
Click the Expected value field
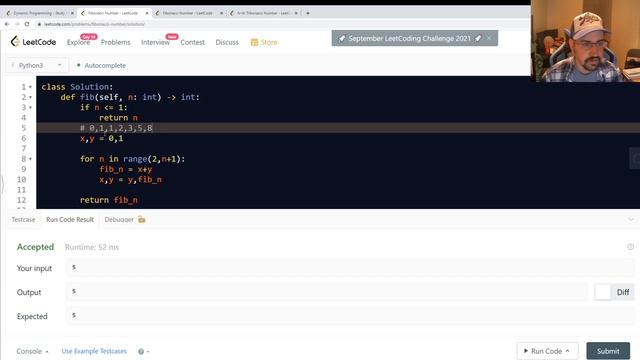pyautogui.click(x=350, y=316)
